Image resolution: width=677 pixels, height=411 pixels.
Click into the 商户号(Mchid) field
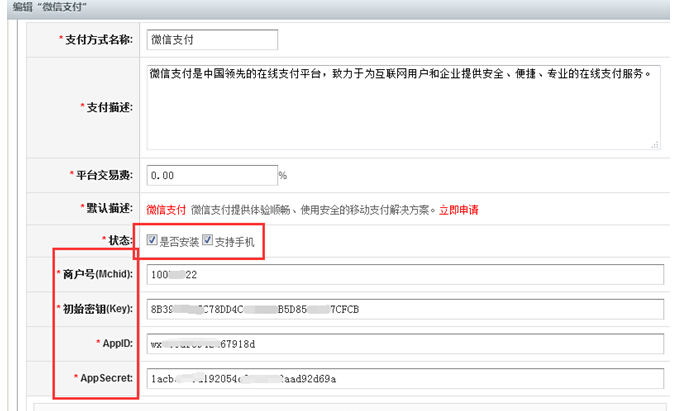pyautogui.click(x=405, y=275)
